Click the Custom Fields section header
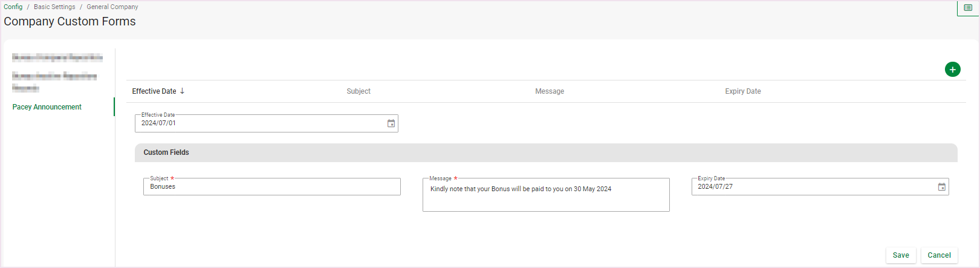This screenshot has width=980, height=268. pyautogui.click(x=166, y=152)
